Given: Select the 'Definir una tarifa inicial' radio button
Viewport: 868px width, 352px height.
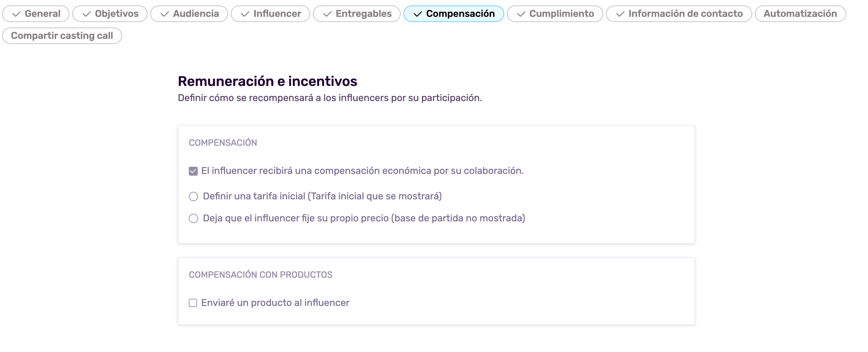Looking at the screenshot, I should 194,197.
